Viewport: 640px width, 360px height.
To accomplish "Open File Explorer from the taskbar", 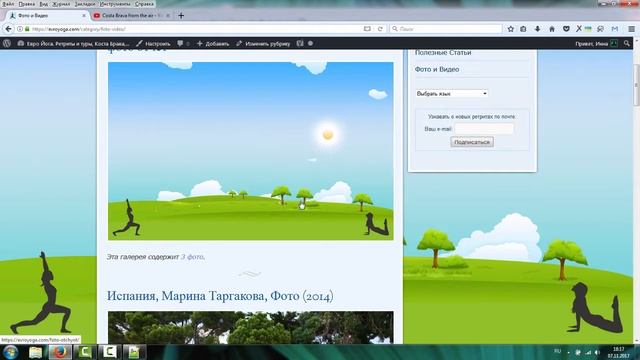I will pos(36,352).
